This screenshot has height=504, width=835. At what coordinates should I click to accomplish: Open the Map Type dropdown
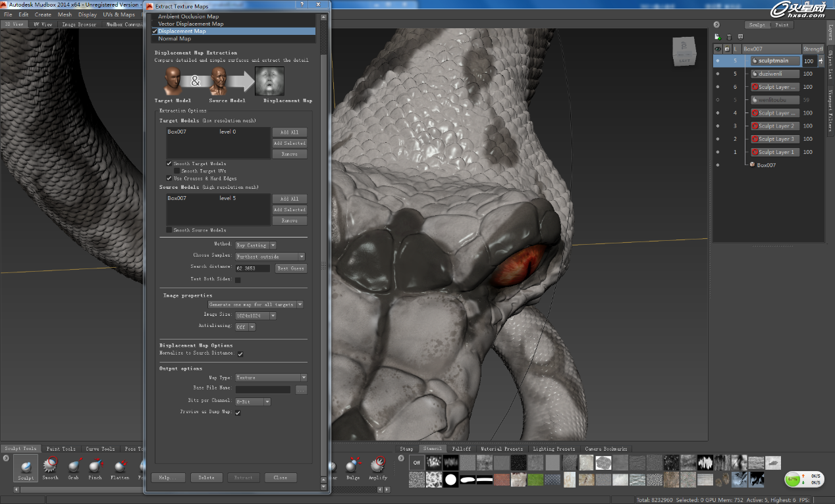pos(271,378)
